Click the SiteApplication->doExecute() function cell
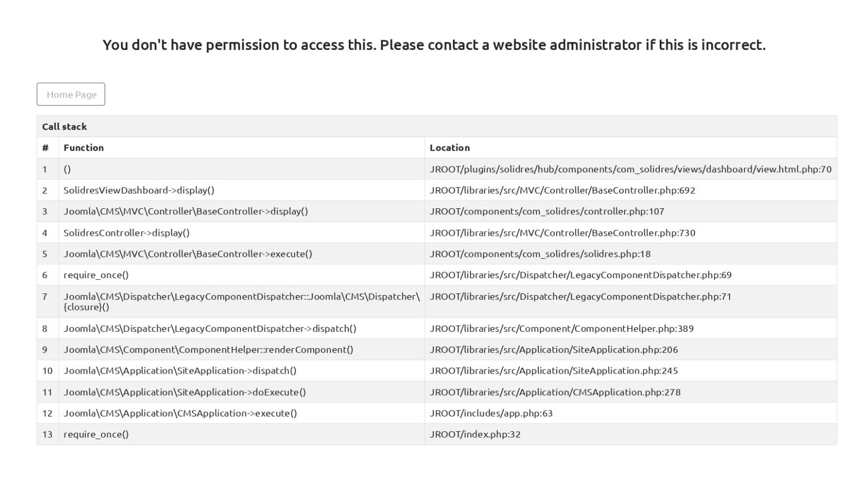This screenshot has width=868, height=487. tap(184, 392)
